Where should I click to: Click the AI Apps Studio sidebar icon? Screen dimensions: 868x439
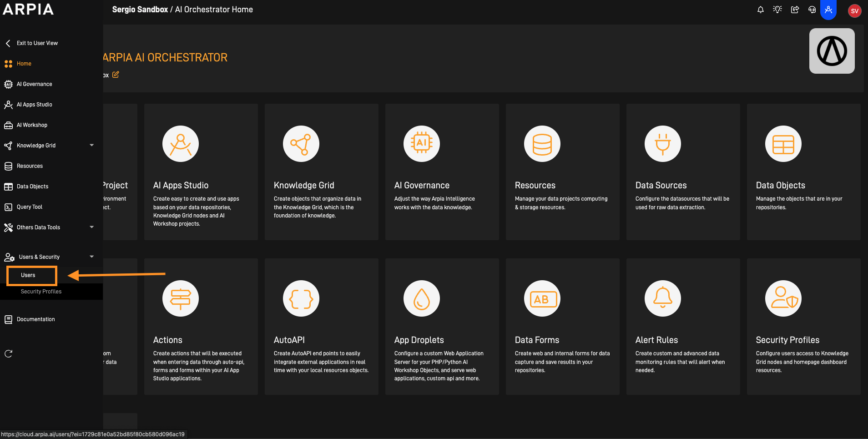(x=8, y=105)
